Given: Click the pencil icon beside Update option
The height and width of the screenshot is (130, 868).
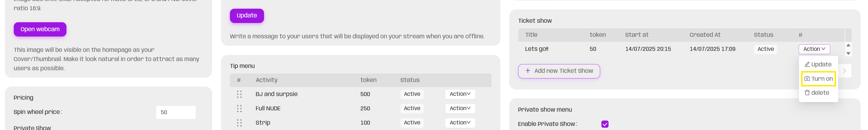Looking at the screenshot, I should (807, 65).
